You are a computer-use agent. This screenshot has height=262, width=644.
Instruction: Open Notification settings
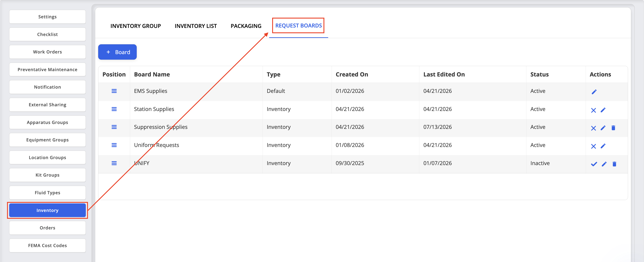coord(47,87)
